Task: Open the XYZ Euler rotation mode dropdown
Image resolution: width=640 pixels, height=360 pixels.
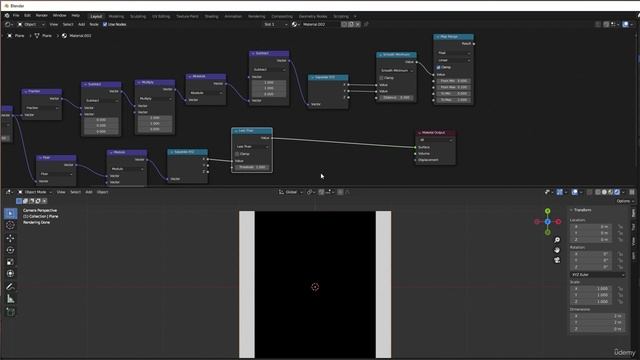Action: 597,275
